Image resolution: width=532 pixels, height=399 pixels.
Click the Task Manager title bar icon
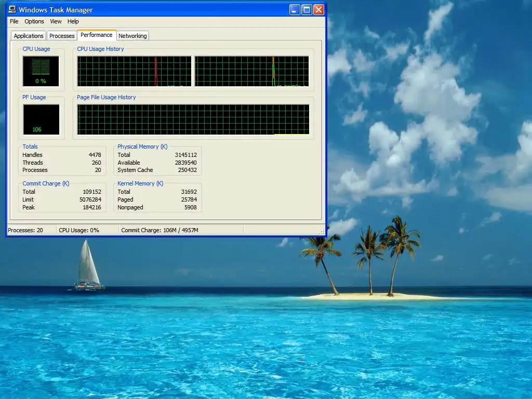point(12,9)
